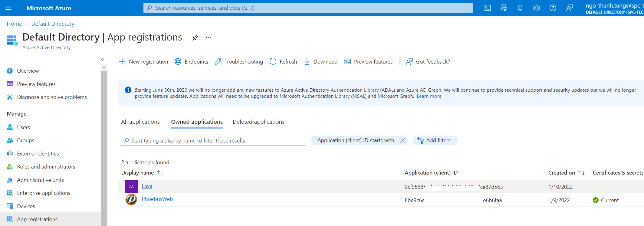The height and width of the screenshot is (226, 644).
Task: Focus the display name filter search box
Action: point(214,141)
